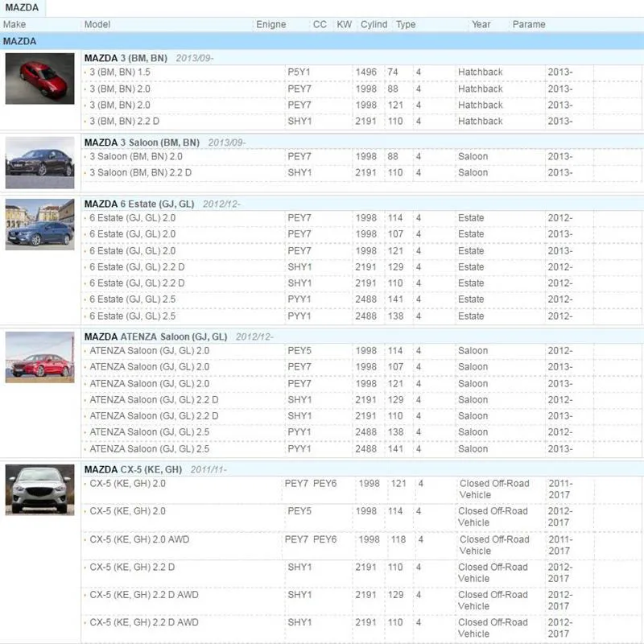Select ATENZA Saloon 2.2 D row with 110 KW

[361, 416]
